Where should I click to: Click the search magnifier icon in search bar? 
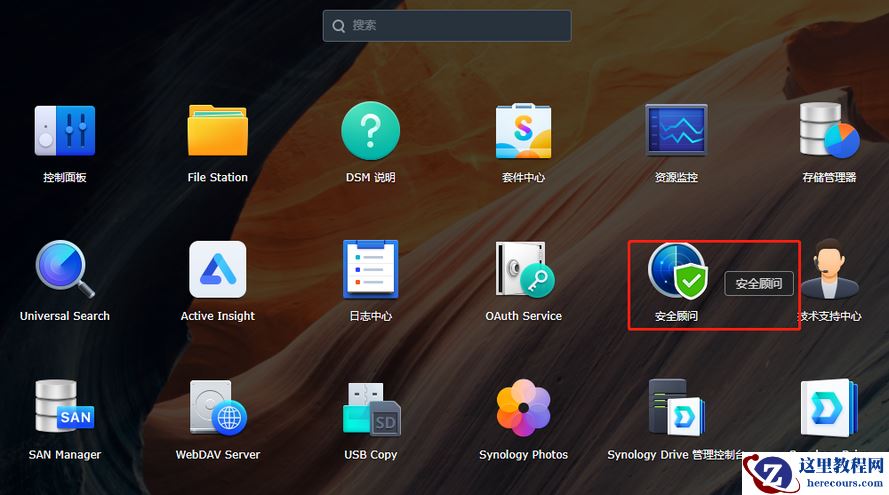point(338,26)
